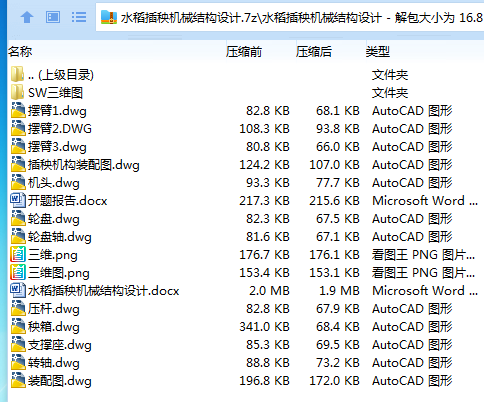The height and width of the screenshot is (402, 484).
Task: Click the 1.9 MB compressed size value
Action: tap(340, 291)
